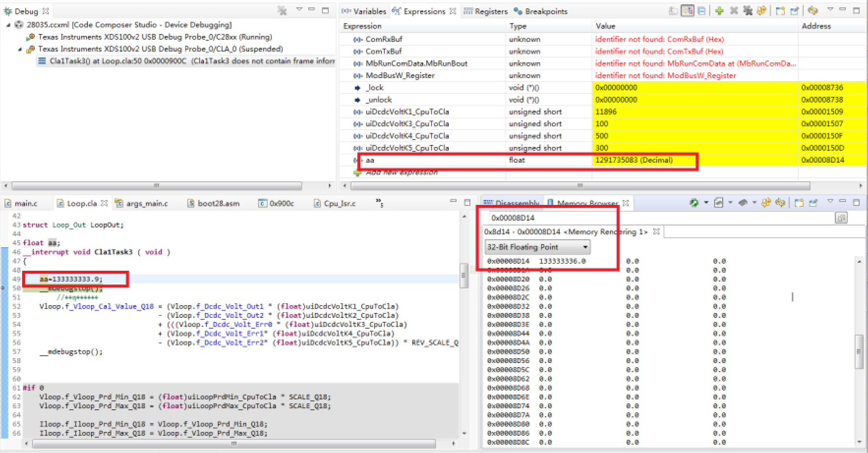Click the Address column header

(x=832, y=27)
